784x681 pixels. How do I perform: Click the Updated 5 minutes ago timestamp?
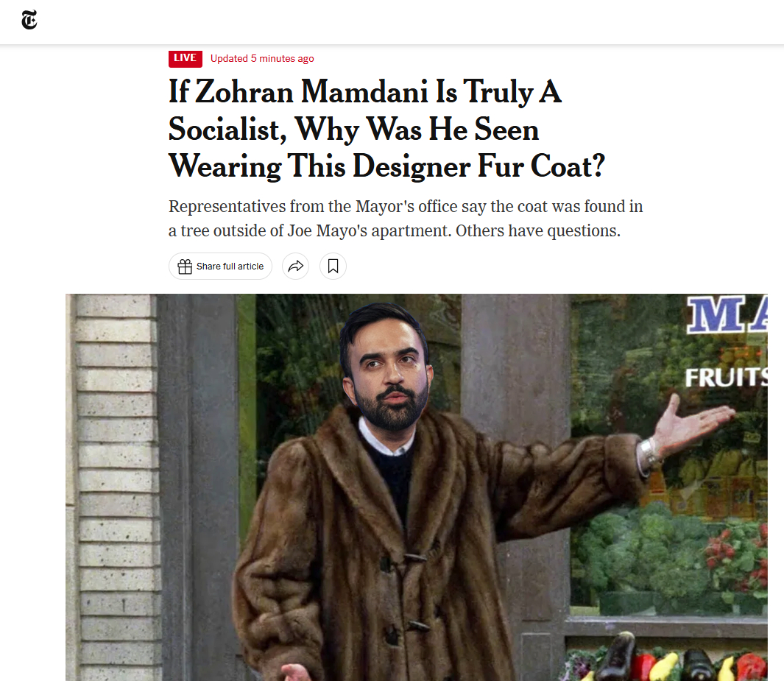tap(262, 58)
